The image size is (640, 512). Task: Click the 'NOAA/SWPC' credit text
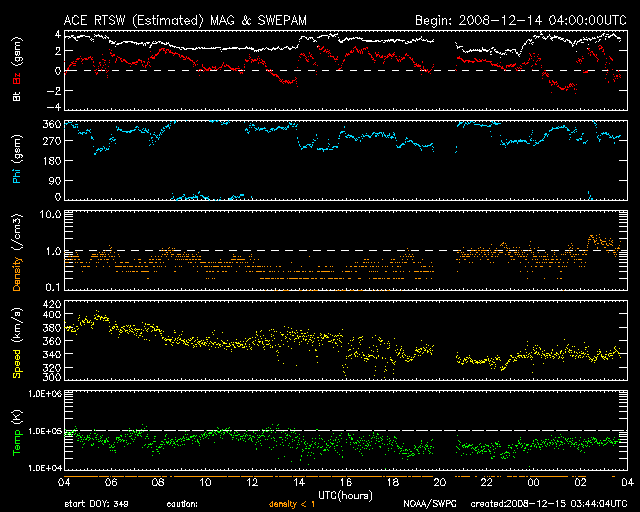(x=430, y=504)
